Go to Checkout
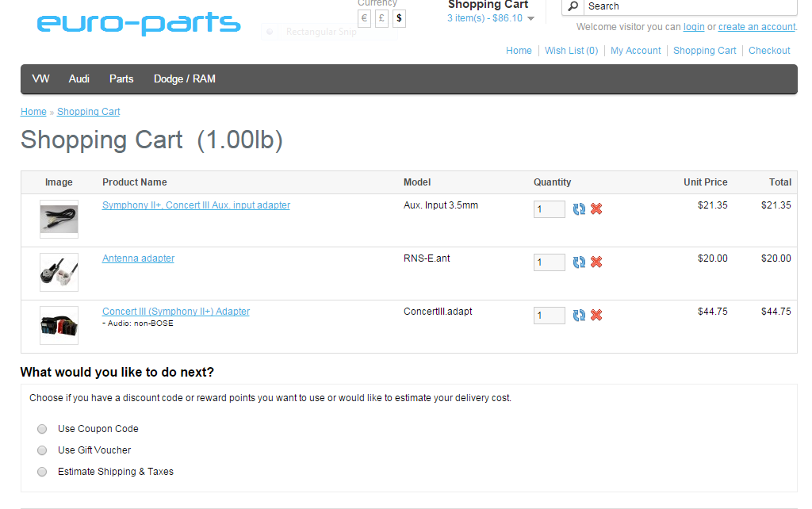This screenshot has width=812, height=509. pos(769,50)
